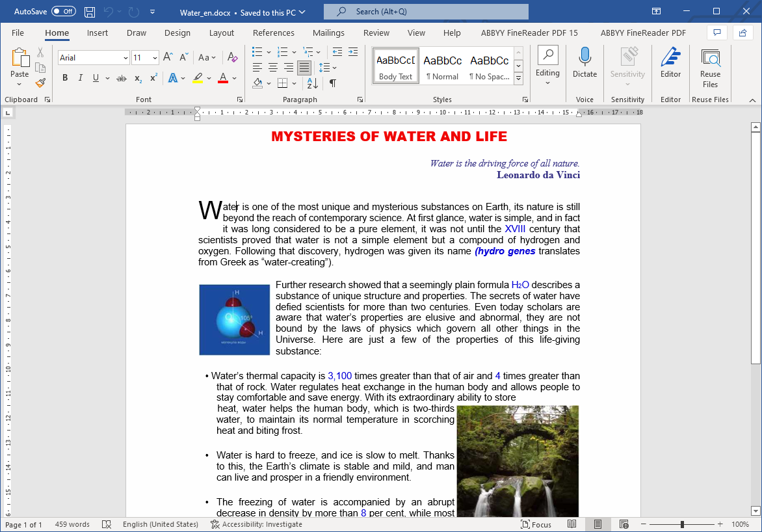
Task: Switch to the Design tab
Action: (177, 33)
